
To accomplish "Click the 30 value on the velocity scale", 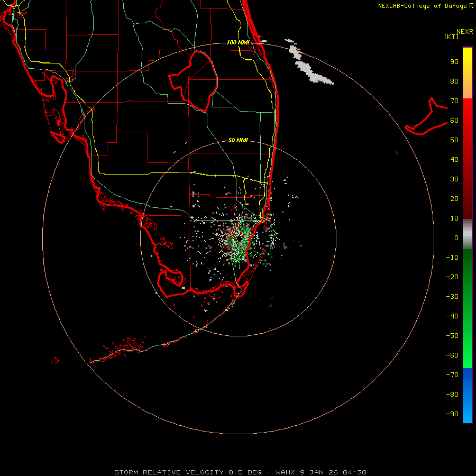I will [454, 179].
